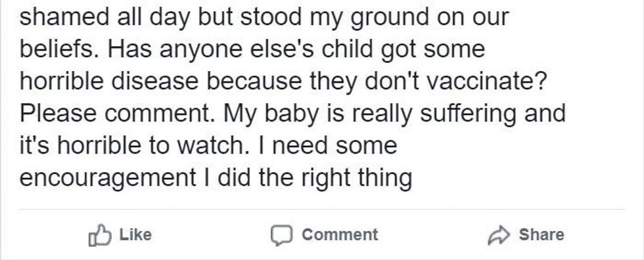Click the horizontal divider above the action bar
Image resolution: width=644 pixels, height=260 pixels.
tap(322, 209)
